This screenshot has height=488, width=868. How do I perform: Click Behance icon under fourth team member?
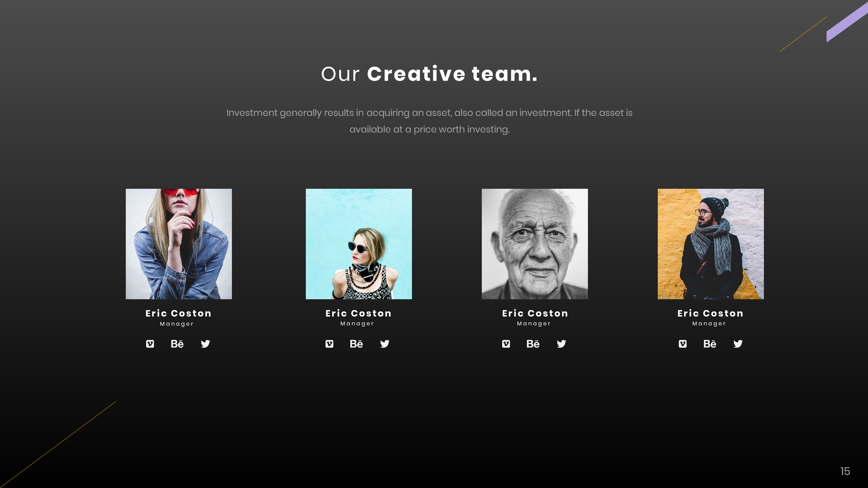point(710,344)
